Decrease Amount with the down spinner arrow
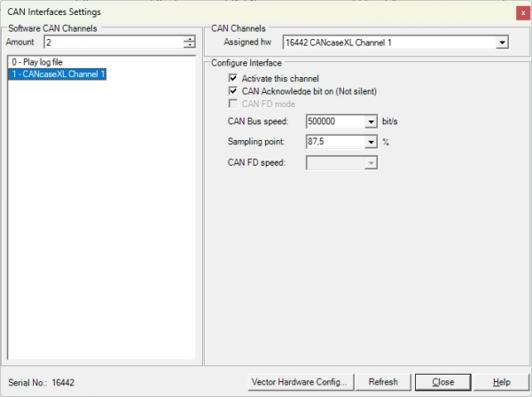Screen dimensions: 532x397 click(189, 45)
